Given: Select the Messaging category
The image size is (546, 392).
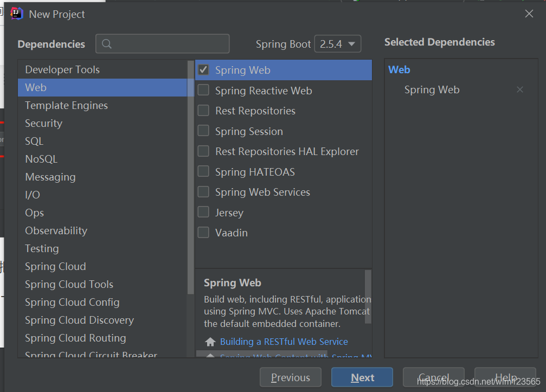Looking at the screenshot, I should click(x=102, y=177).
